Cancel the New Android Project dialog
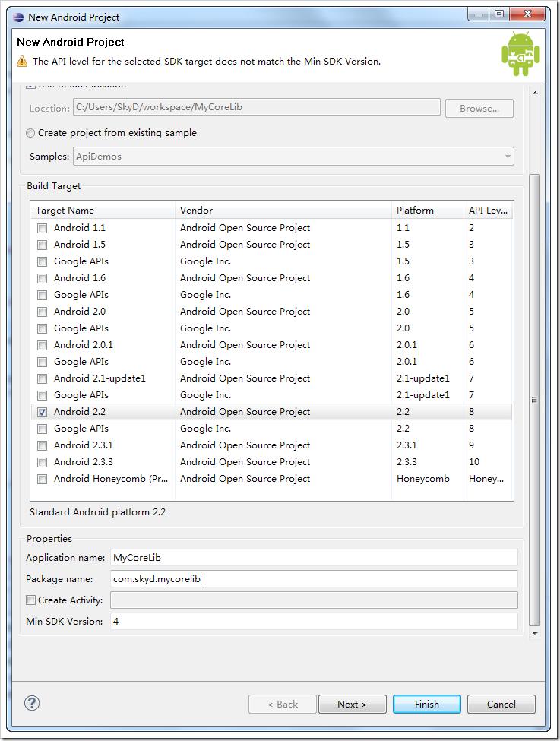 coord(501,705)
